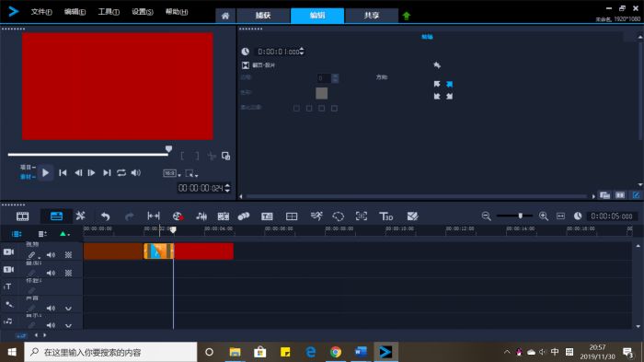The width and height of the screenshot is (644, 362).
Task: Set mark-in bracket in preview
Action: click(x=182, y=156)
